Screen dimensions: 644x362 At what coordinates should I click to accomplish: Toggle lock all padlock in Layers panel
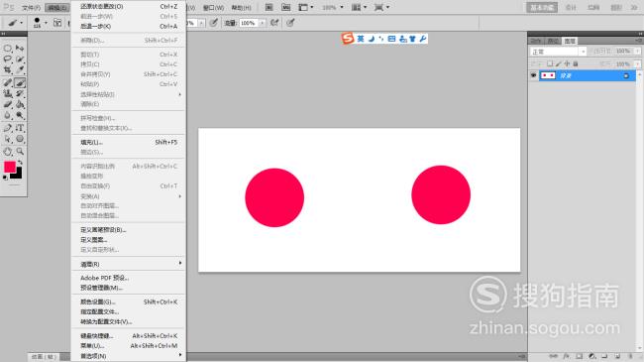[x=576, y=63]
